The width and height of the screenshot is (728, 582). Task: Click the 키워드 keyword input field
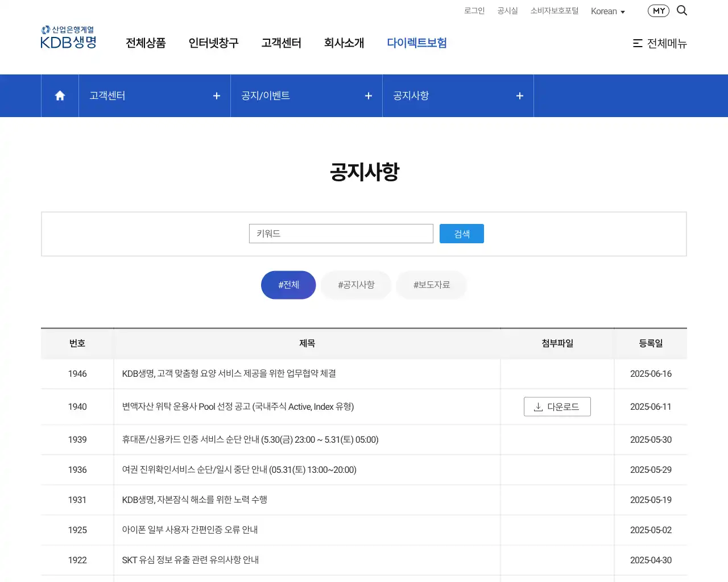click(341, 233)
